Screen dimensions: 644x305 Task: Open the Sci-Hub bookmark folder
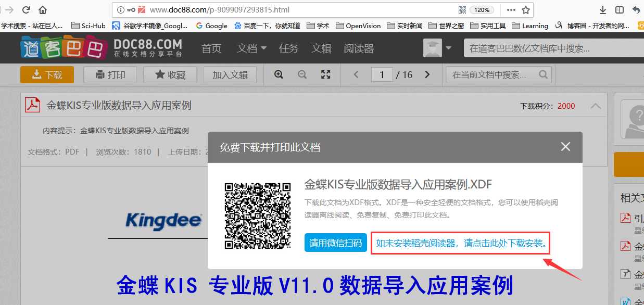tap(88, 26)
